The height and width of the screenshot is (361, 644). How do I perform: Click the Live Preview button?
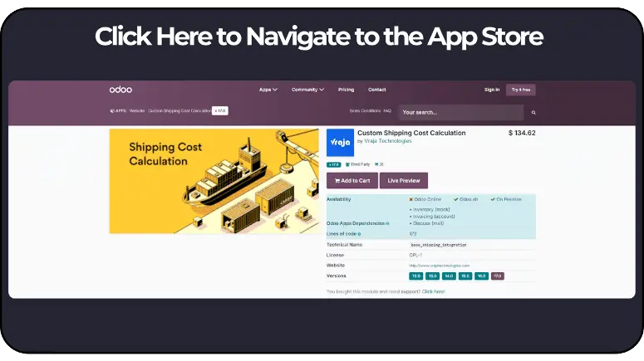(404, 180)
